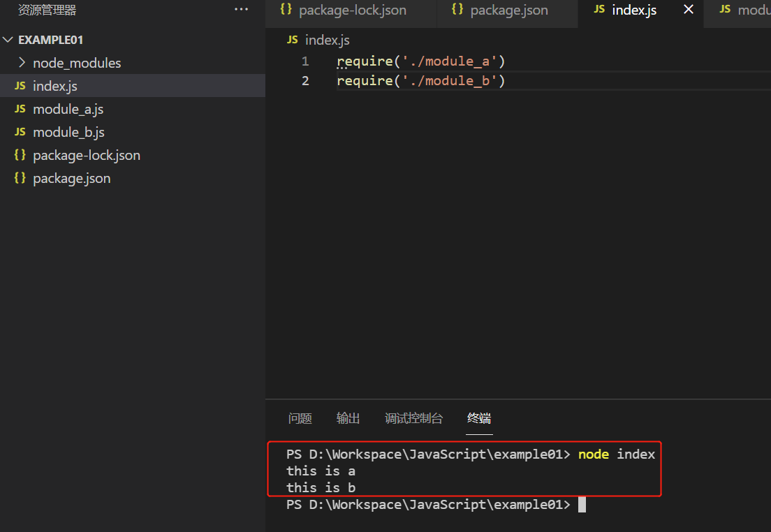
Task: Close the index.js editor tab
Action: 689,9
